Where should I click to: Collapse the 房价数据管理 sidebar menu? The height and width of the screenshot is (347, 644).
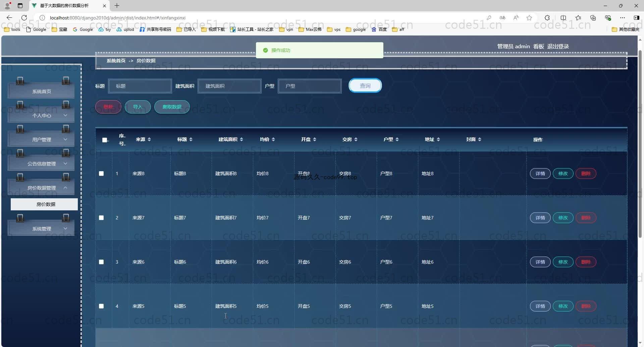(x=41, y=188)
